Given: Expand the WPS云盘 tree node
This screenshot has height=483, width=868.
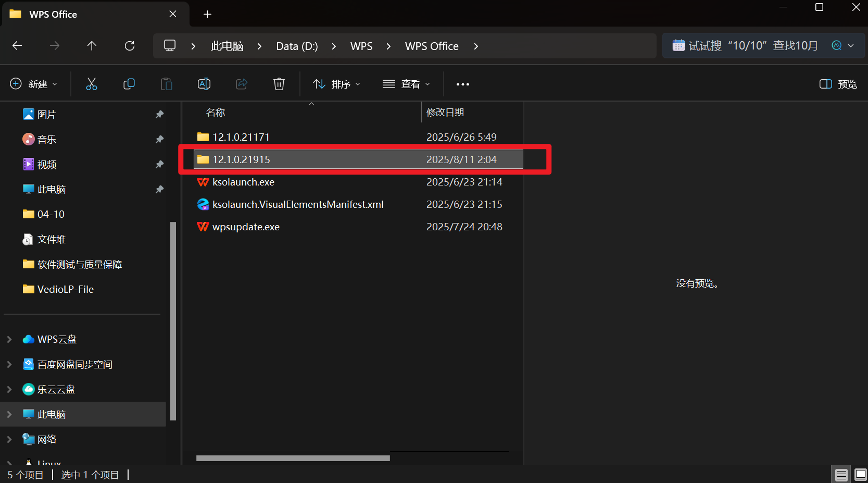Looking at the screenshot, I should coord(9,339).
